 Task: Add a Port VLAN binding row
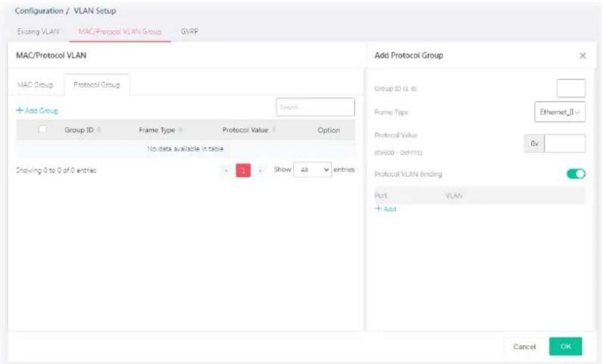click(x=385, y=208)
